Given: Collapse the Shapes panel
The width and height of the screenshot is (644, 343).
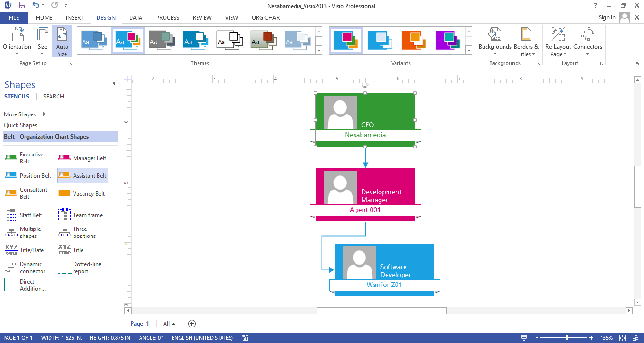Looking at the screenshot, I should tap(114, 83).
